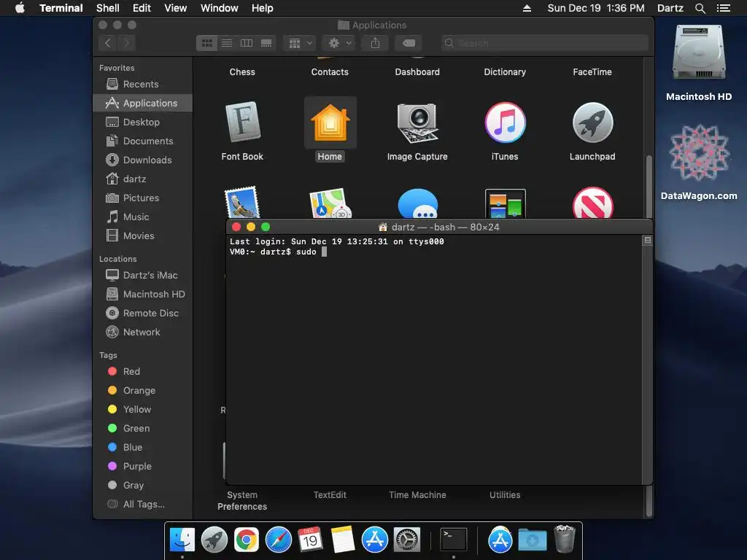This screenshot has height=560, width=747.
Task: Select Downloads in Finder sidebar
Action: coord(142,160)
